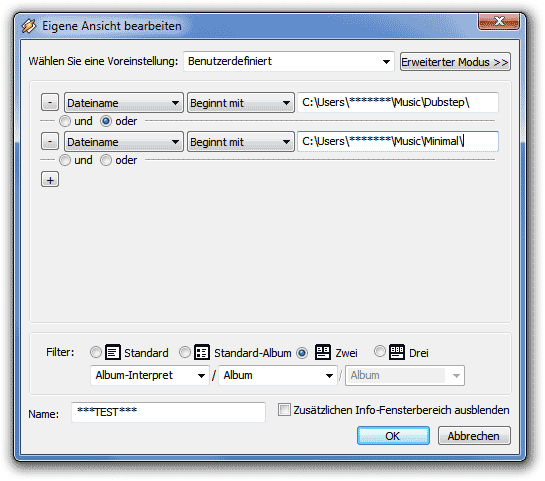Click the Dubstep path text field
545x481 pixels.
pyautogui.click(x=398, y=103)
